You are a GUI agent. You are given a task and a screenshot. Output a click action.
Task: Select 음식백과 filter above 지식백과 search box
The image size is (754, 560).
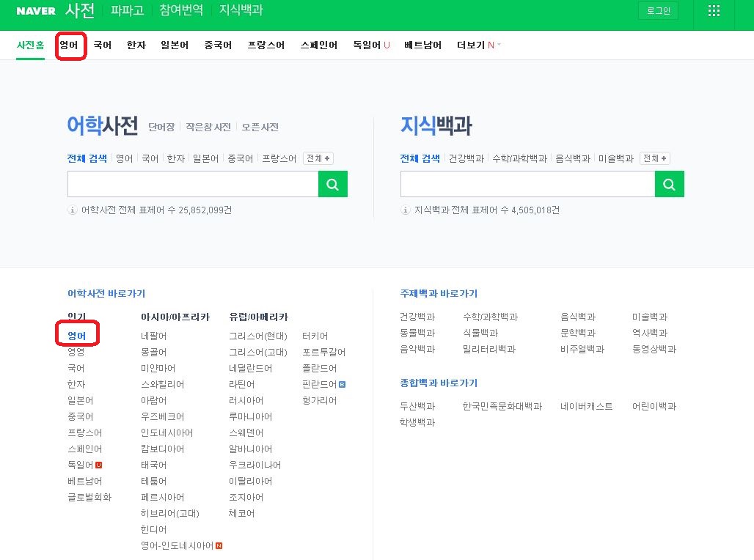573,158
